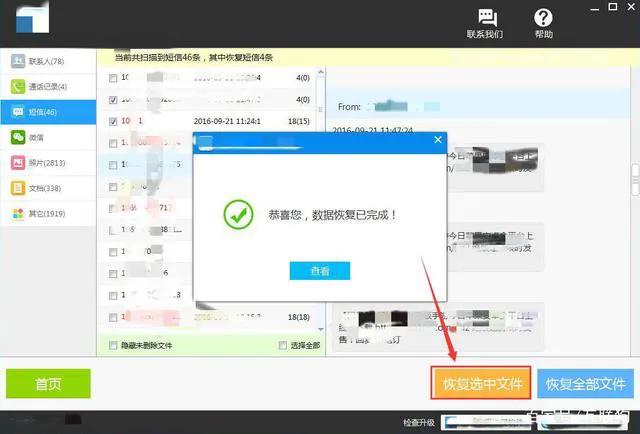Select the 2016-09-21 11:24:1 message date
Viewport: 640px width, 434px height.
pos(227,121)
